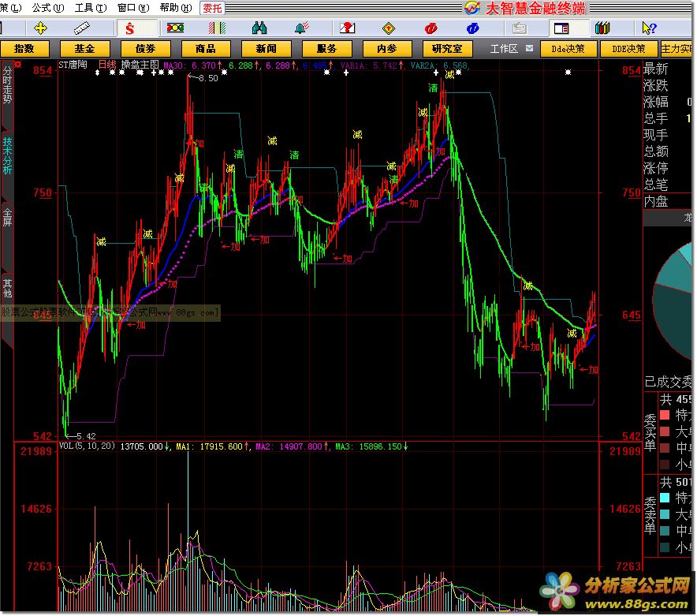Open the 服务 tab
Screen dimensions: 697x616
(326, 49)
